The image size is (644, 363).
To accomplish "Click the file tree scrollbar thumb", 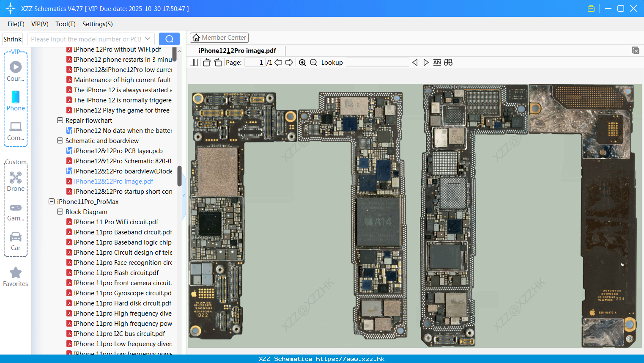I will pyautogui.click(x=179, y=176).
